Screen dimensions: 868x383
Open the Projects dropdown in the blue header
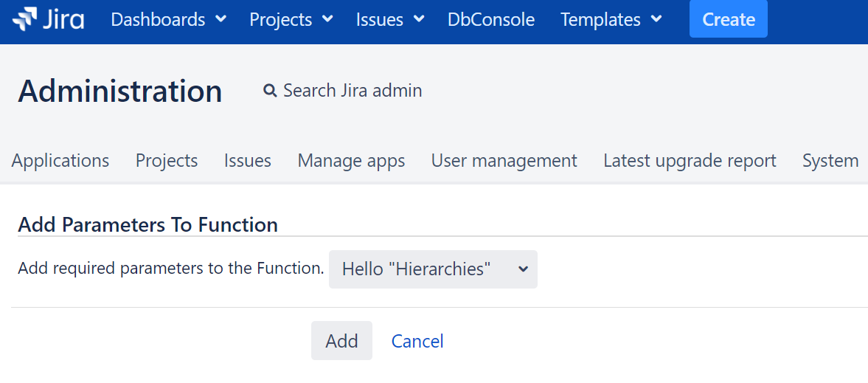(x=291, y=19)
